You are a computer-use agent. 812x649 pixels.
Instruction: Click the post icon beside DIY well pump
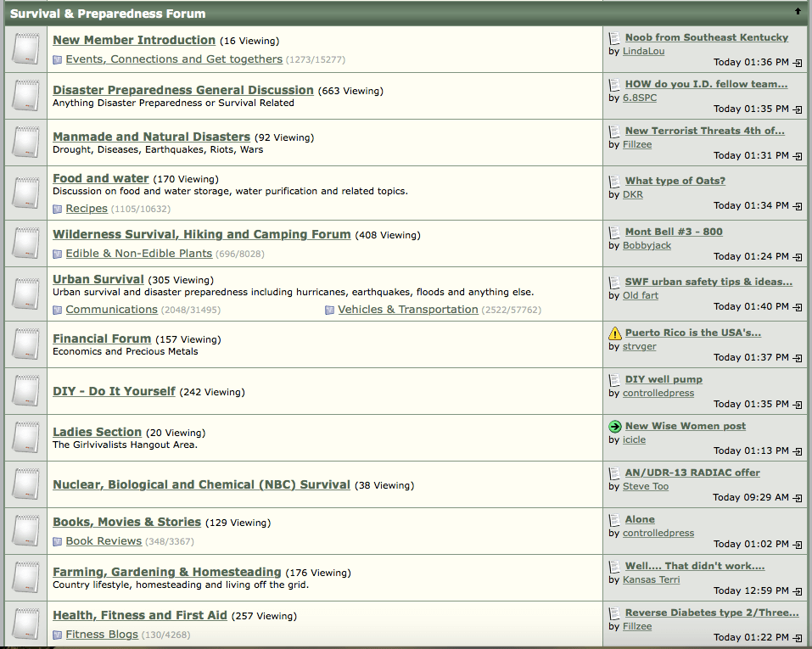tap(614, 380)
